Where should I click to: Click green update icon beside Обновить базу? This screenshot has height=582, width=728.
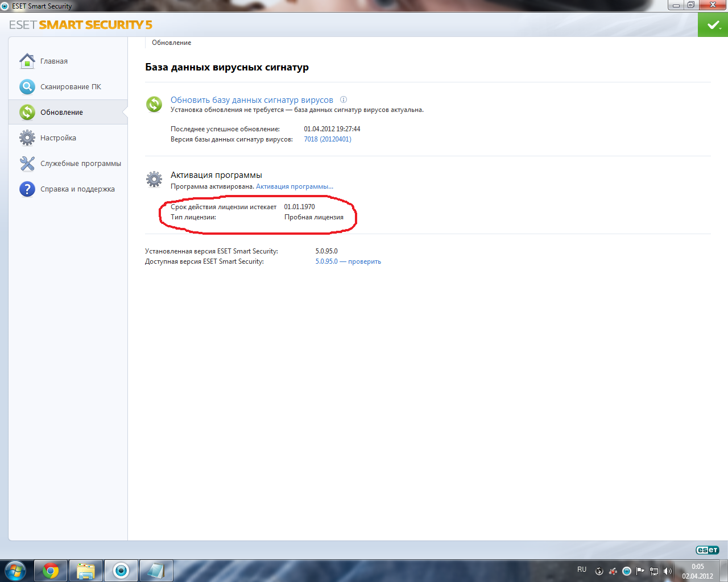(x=154, y=104)
